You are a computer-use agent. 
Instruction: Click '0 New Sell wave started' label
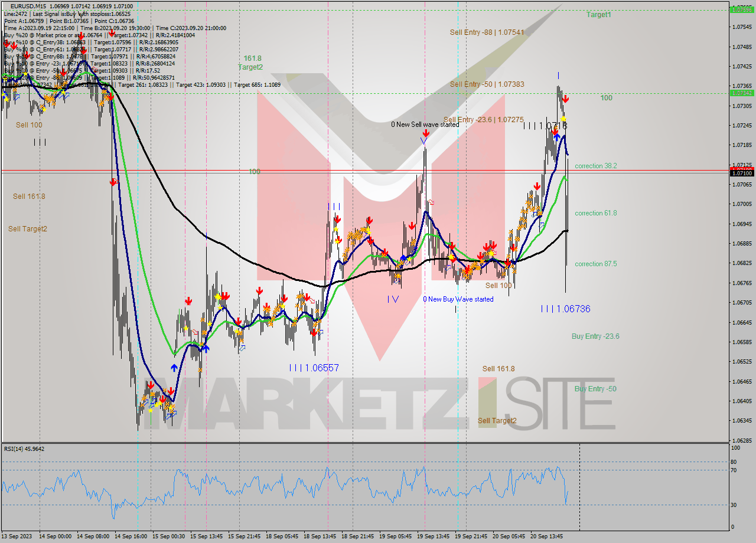click(x=425, y=125)
